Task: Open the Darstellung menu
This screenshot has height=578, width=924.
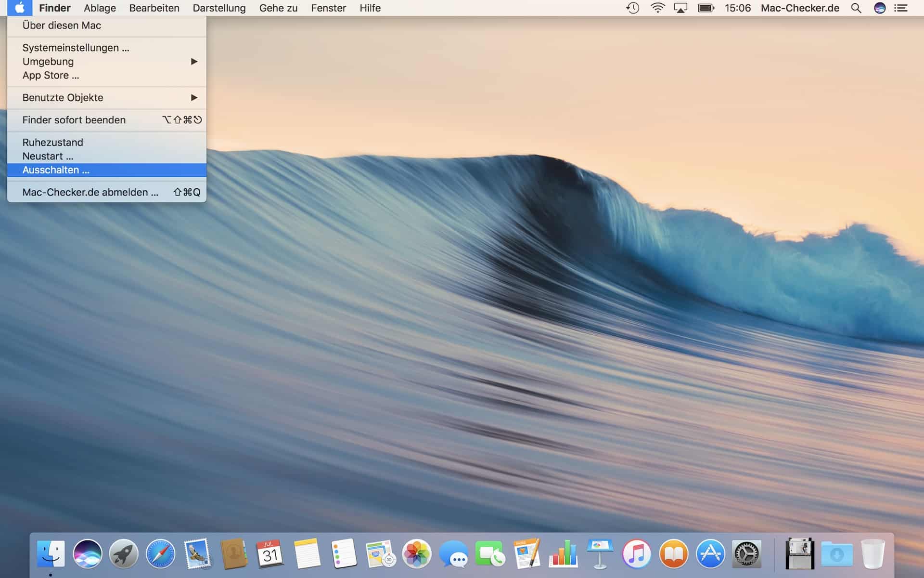Action: (x=219, y=8)
